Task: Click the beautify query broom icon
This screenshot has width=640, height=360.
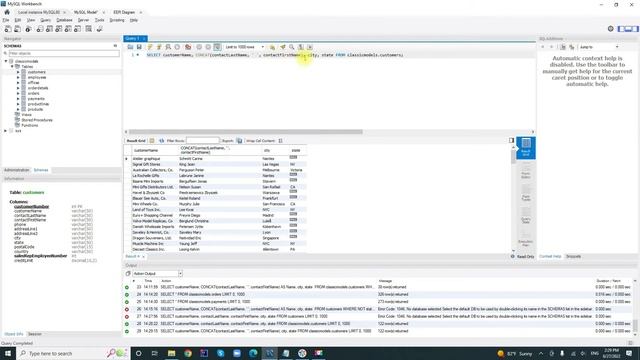Action: point(282,47)
